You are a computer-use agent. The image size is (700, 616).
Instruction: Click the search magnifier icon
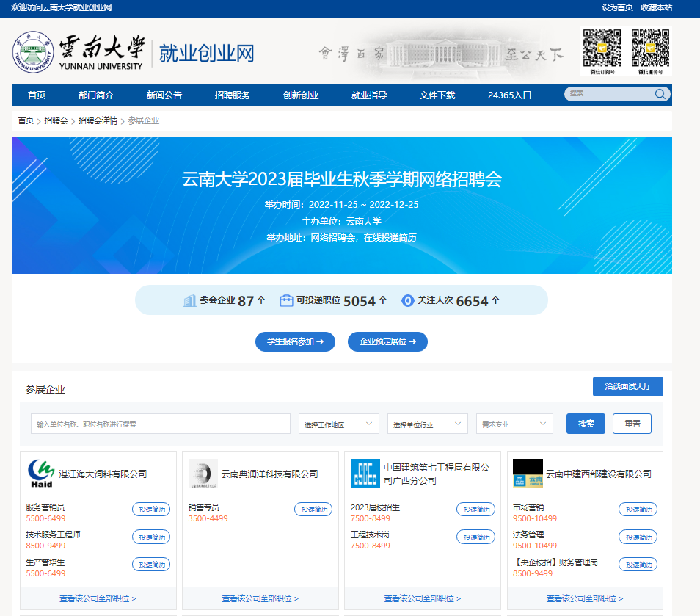pos(660,94)
